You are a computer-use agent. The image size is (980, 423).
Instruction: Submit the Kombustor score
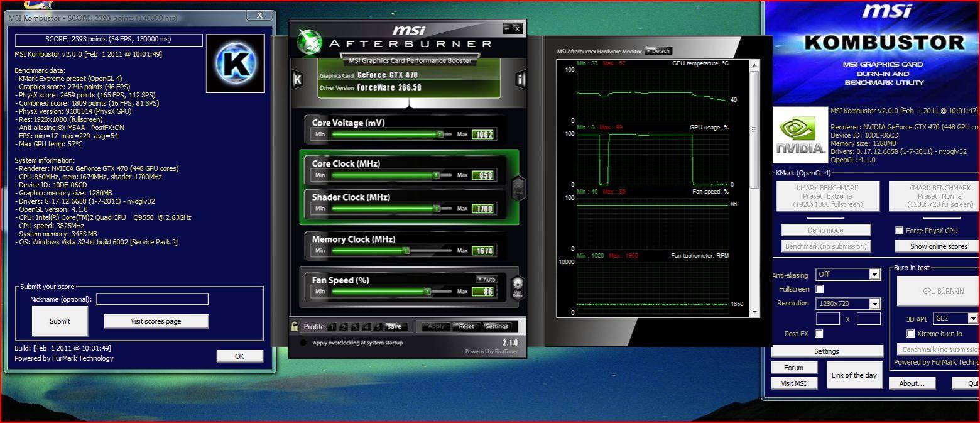tap(60, 321)
